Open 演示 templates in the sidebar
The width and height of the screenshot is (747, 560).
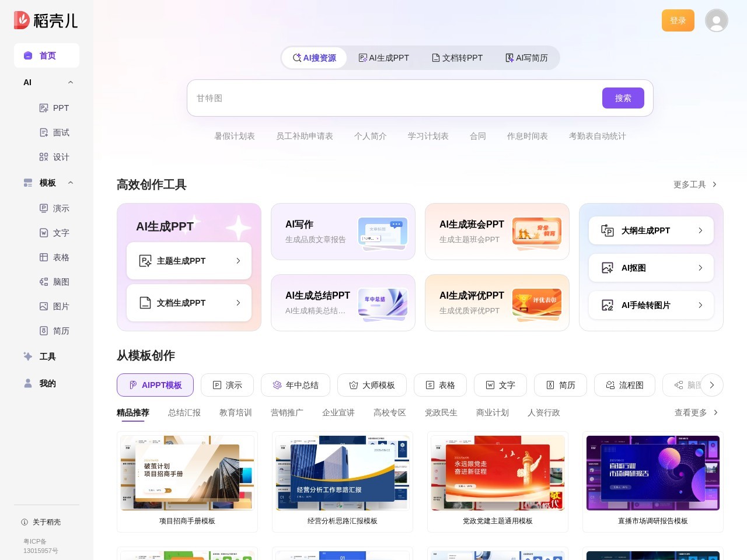54,208
